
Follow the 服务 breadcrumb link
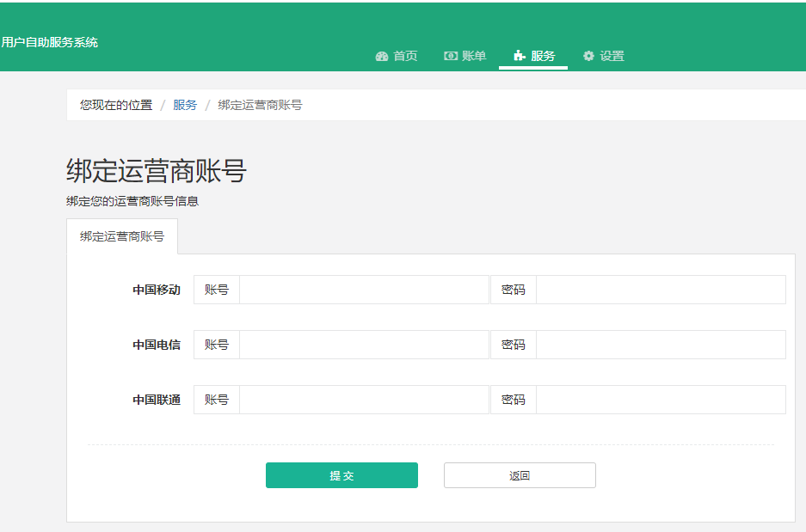pos(185,105)
